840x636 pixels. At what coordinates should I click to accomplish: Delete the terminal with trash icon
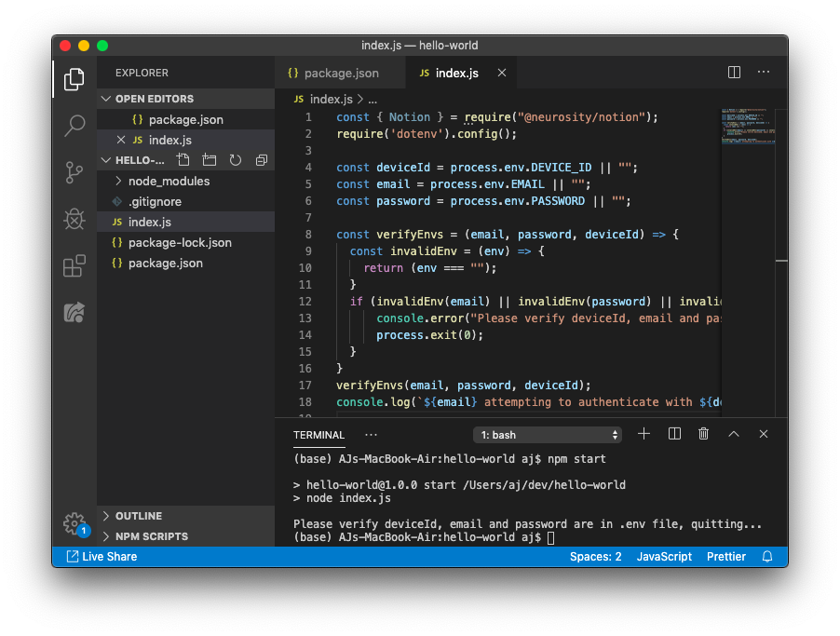704,434
